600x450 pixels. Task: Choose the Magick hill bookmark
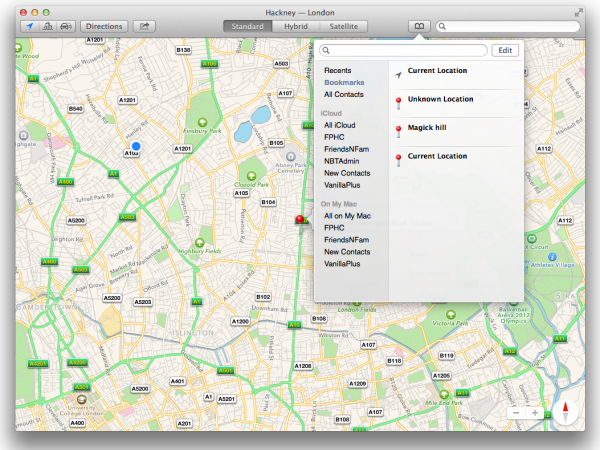[456, 132]
